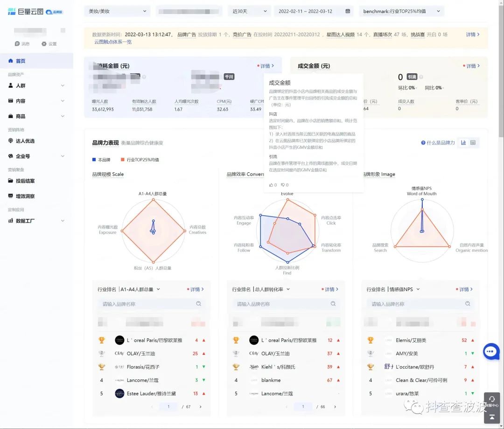The image size is (504, 429).
Task: Switch brand power view to bar chart icon
Action: pyautogui.click(x=463, y=143)
